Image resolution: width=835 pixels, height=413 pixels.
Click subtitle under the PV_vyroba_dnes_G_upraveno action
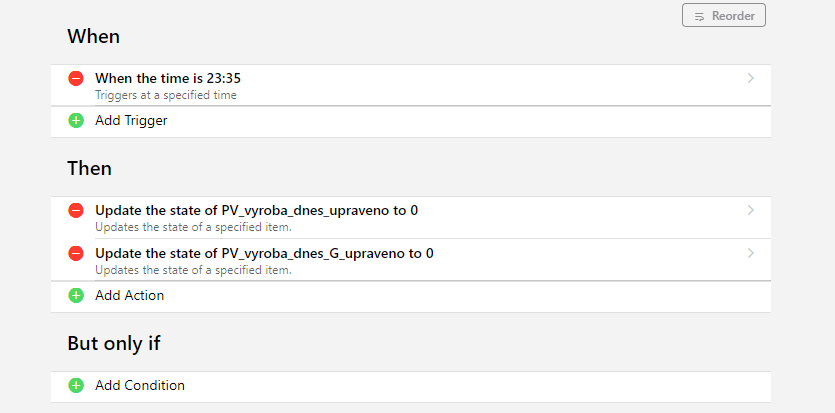point(193,270)
